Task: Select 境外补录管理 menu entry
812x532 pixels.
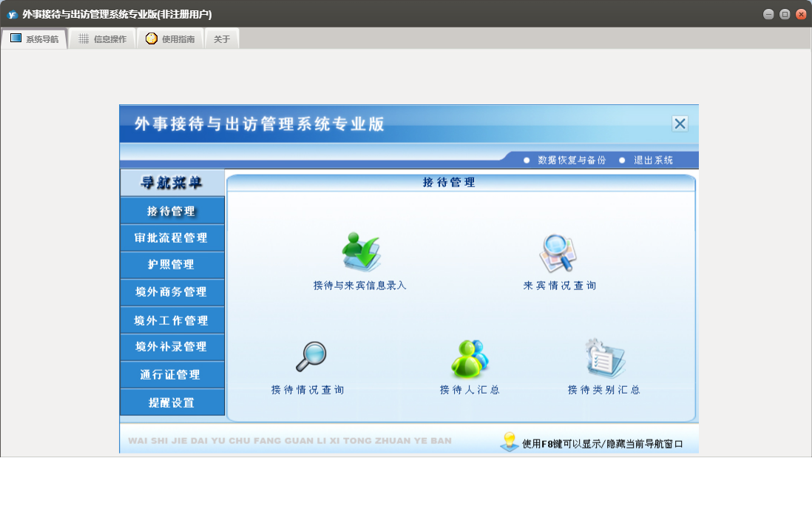Action: coord(172,347)
